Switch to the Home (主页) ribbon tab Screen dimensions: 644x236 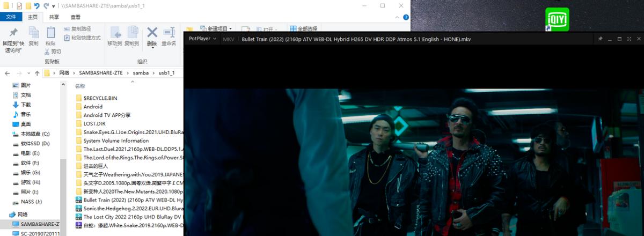pyautogui.click(x=33, y=17)
